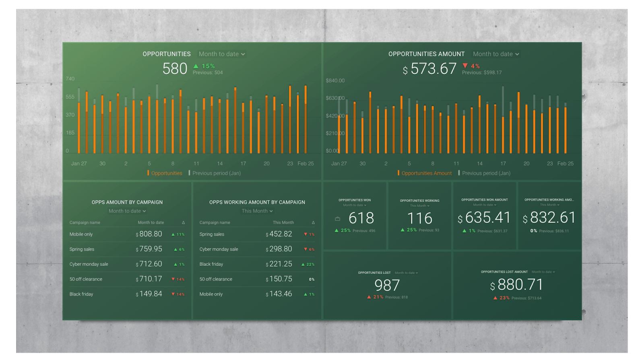Click the $880.71 Opportunities Lost Amount value
Screen dimensions: 644x362
pos(517,285)
